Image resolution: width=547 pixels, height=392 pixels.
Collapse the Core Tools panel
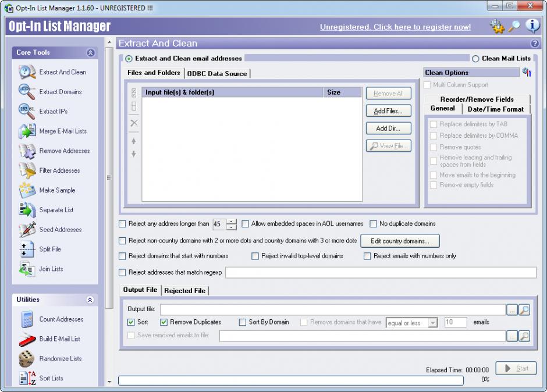pyautogui.click(x=90, y=53)
